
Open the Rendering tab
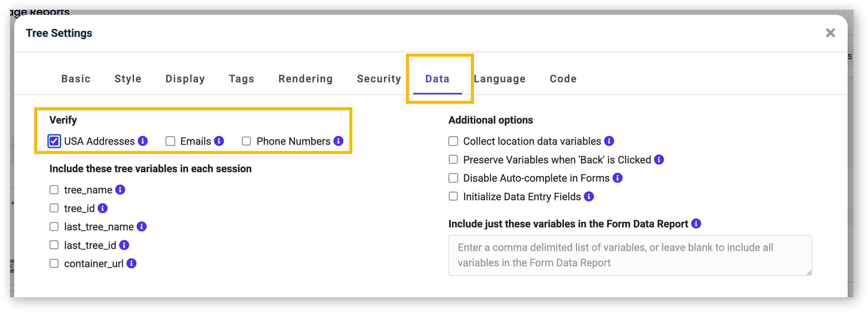tap(305, 78)
